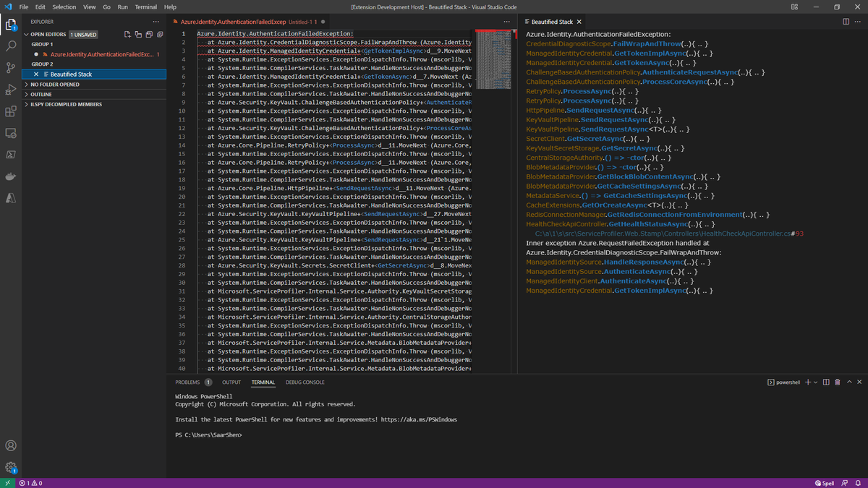Viewport: 868px width, 488px height.
Task: Split the Beautified Stack editor right
Action: [846, 22]
